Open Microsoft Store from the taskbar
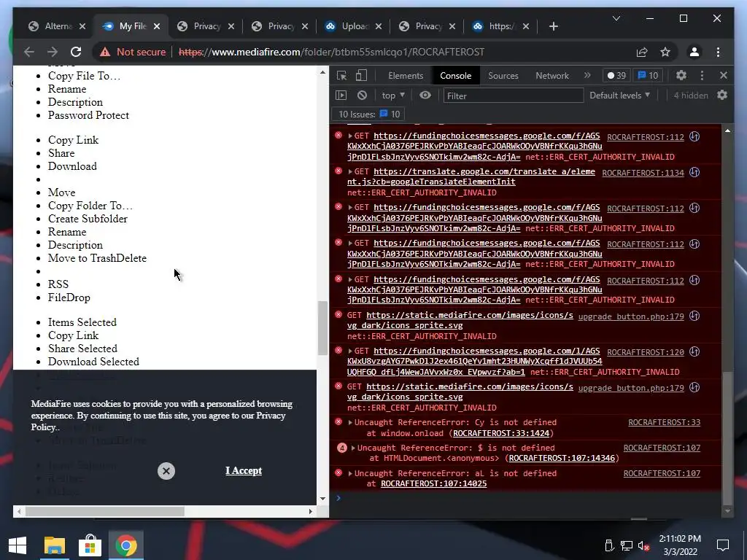The image size is (747, 560). coord(90,545)
